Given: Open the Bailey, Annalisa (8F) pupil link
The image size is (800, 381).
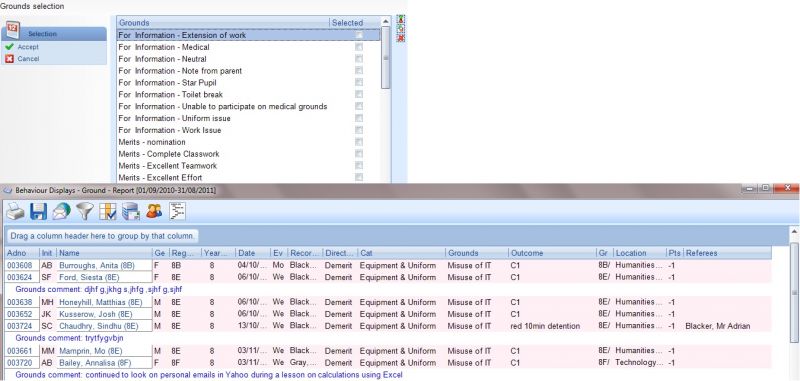Looking at the screenshot, I should [x=95, y=363].
